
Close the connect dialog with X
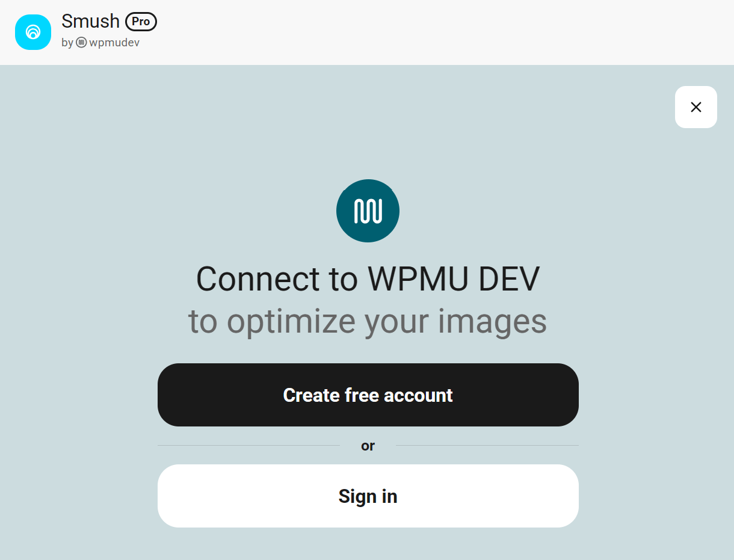696,107
